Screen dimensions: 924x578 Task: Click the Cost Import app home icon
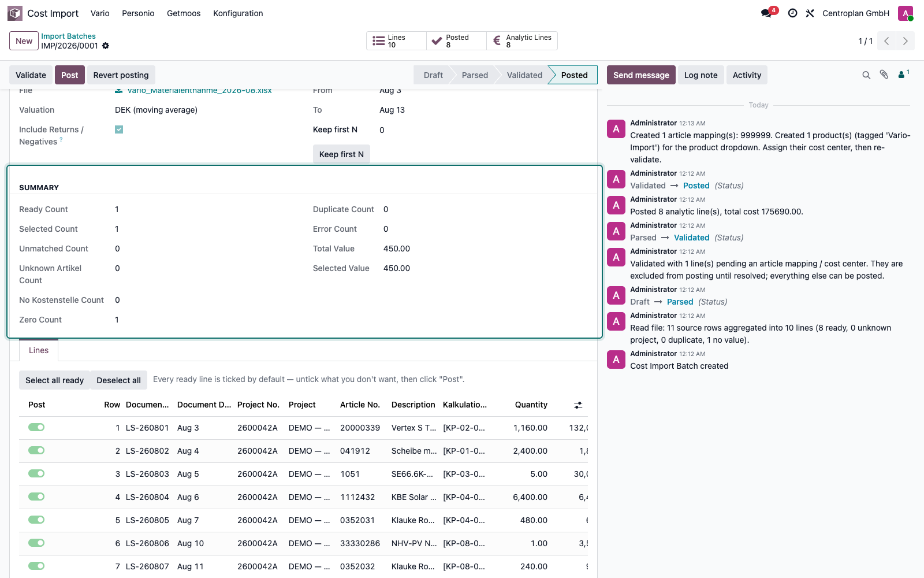(x=15, y=13)
